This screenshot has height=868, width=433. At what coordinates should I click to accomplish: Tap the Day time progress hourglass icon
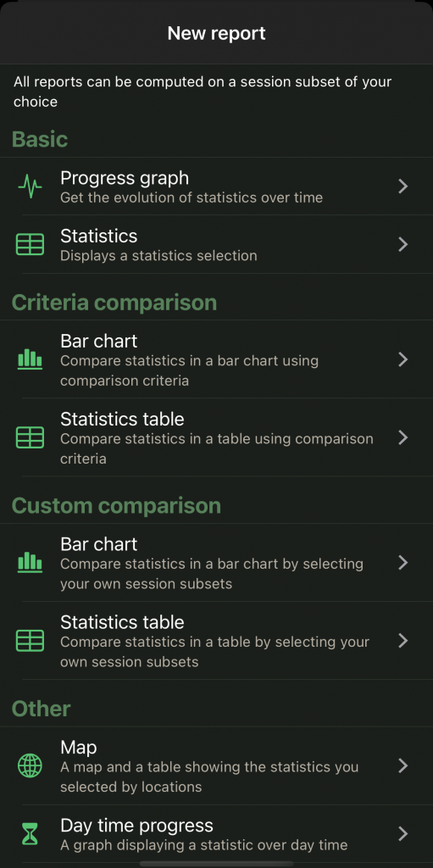[30, 834]
